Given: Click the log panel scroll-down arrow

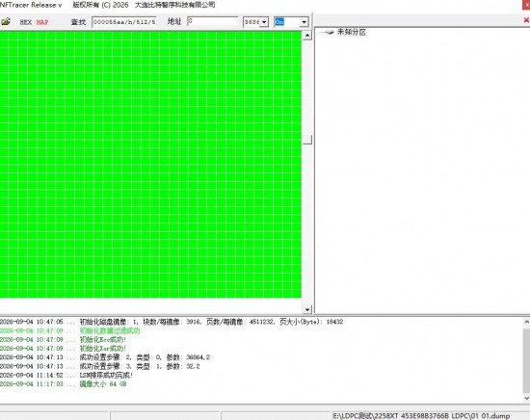Looking at the screenshot, I should click(526, 398).
